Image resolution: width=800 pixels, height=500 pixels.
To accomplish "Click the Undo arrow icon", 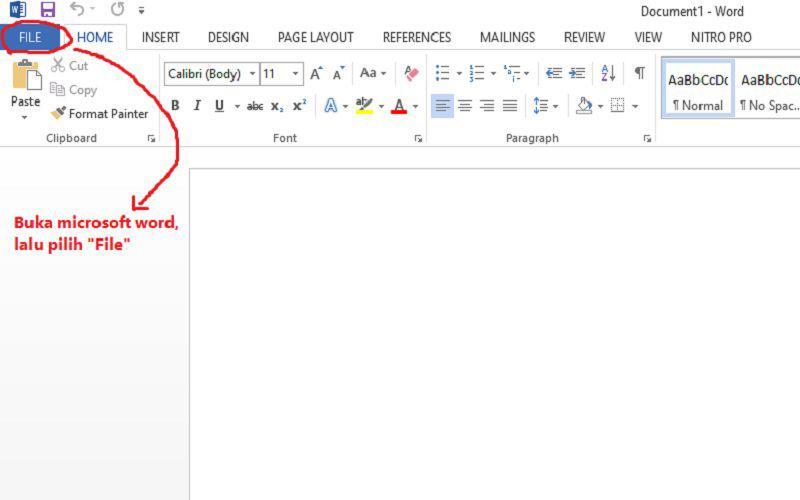I will [77, 9].
